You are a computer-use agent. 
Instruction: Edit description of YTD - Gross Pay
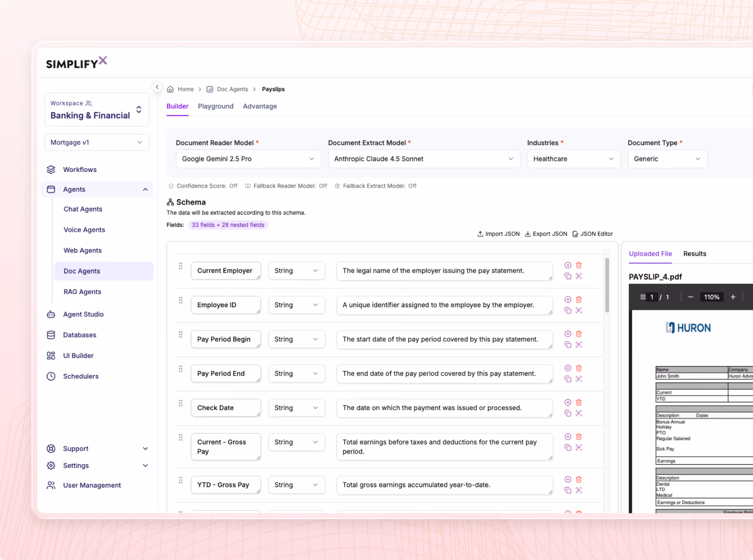click(445, 485)
